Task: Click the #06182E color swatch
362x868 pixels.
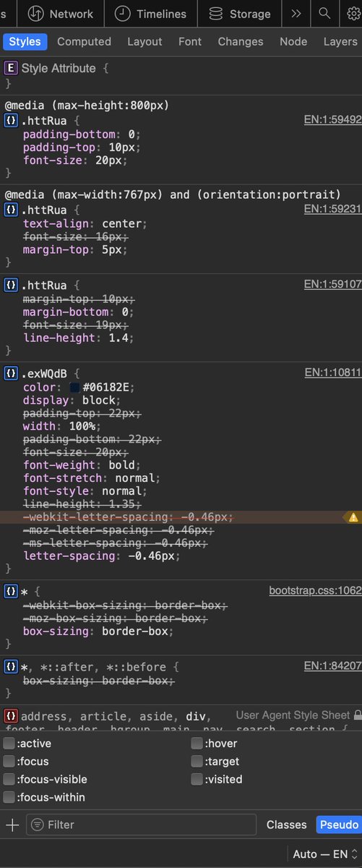Action: [x=74, y=388]
